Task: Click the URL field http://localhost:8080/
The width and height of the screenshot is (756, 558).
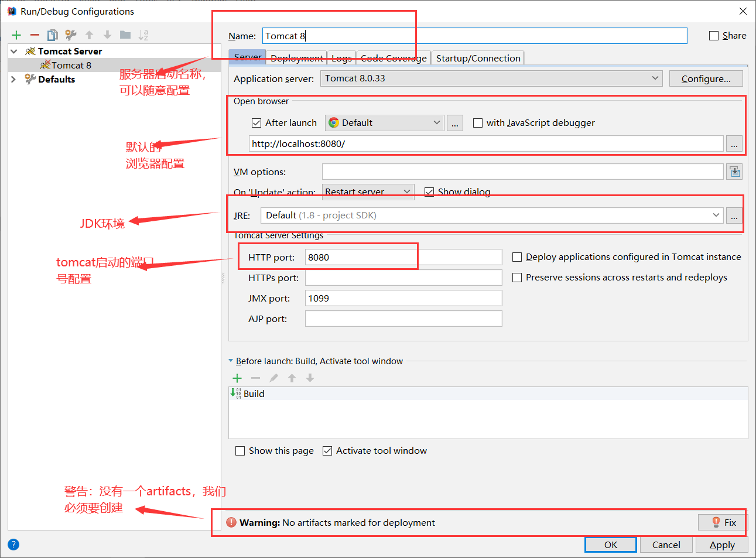Action: point(486,144)
